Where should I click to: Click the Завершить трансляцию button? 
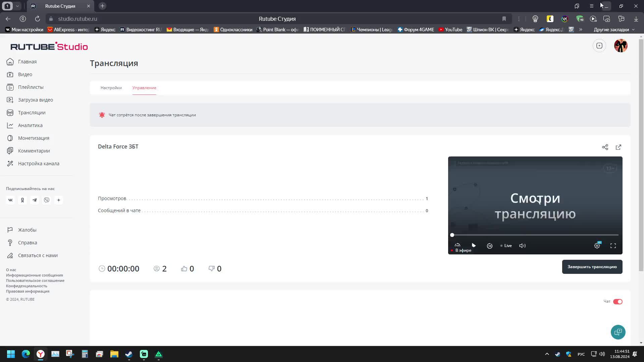click(592, 267)
